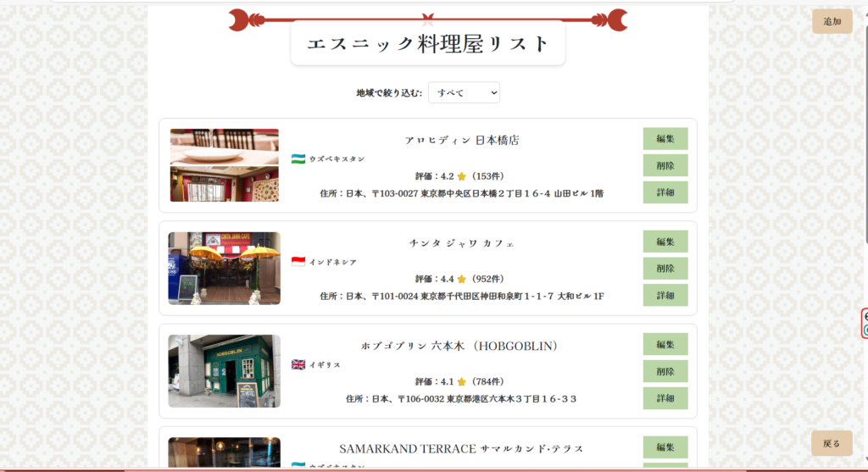This screenshot has height=472, width=868.
Task: Delete アロヒディン 日本橋店 with 削除
Action: click(x=665, y=165)
